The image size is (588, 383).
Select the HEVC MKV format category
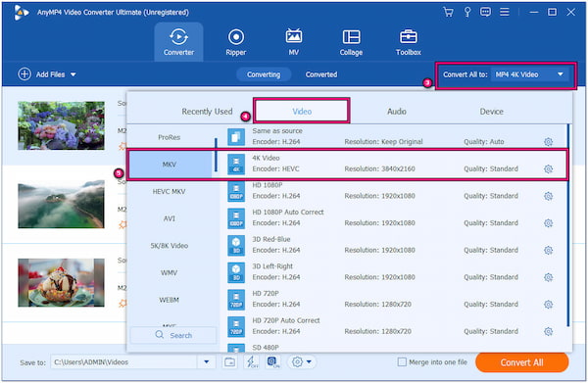(x=170, y=192)
